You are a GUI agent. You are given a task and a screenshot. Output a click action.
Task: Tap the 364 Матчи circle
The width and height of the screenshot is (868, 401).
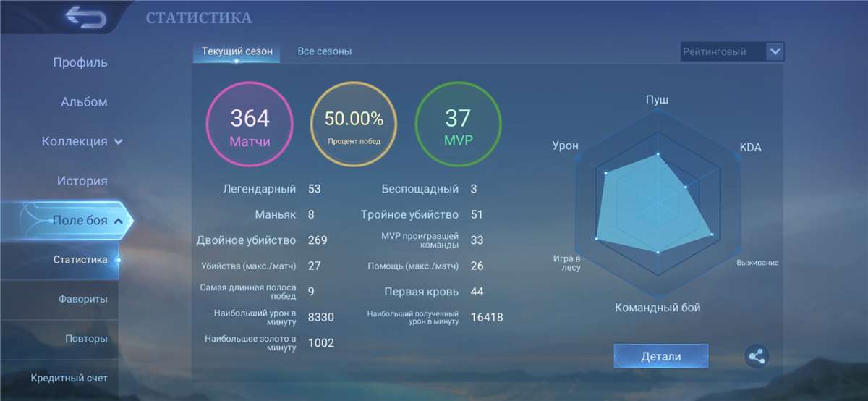(250, 124)
